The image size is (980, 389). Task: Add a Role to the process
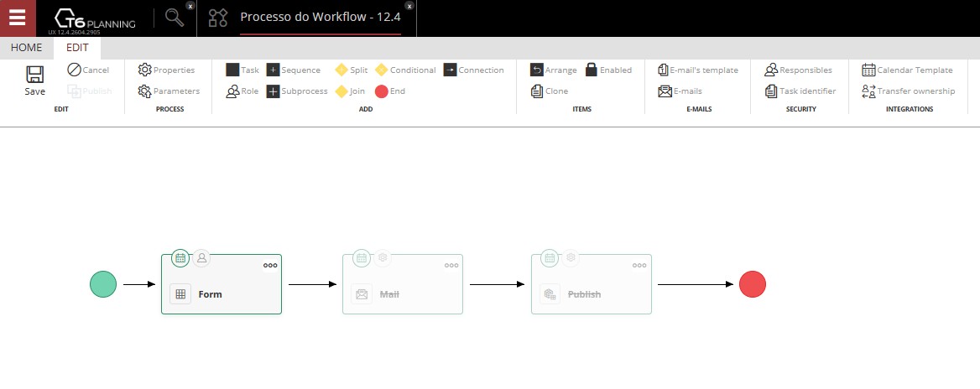pyautogui.click(x=242, y=91)
